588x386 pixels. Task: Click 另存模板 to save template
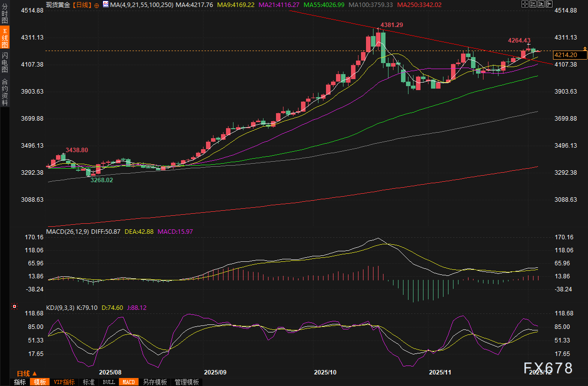tap(154, 382)
